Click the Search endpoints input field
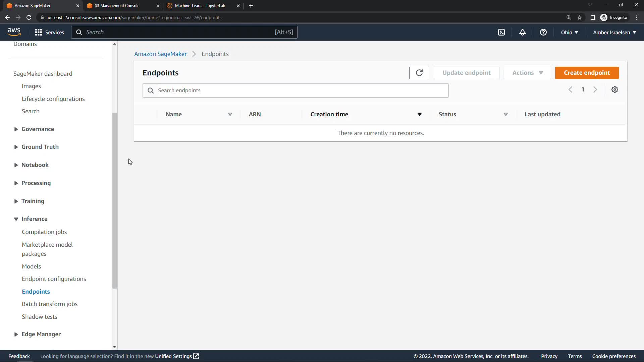The image size is (644, 362). (x=295, y=90)
